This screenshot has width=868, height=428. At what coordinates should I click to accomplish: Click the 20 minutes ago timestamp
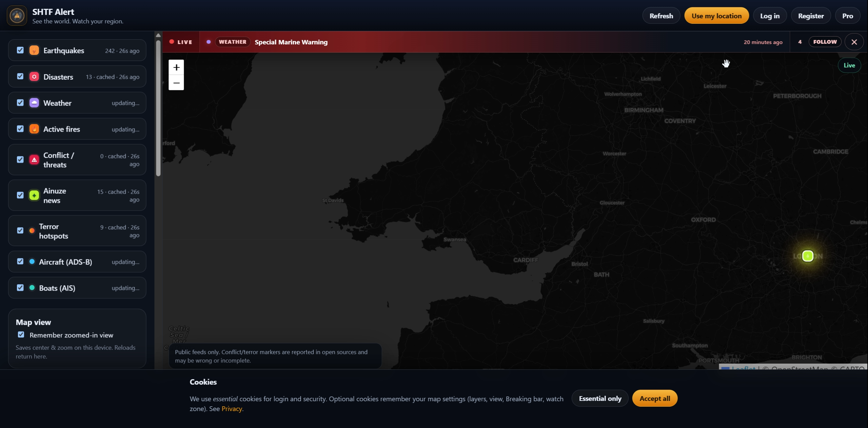coord(763,42)
